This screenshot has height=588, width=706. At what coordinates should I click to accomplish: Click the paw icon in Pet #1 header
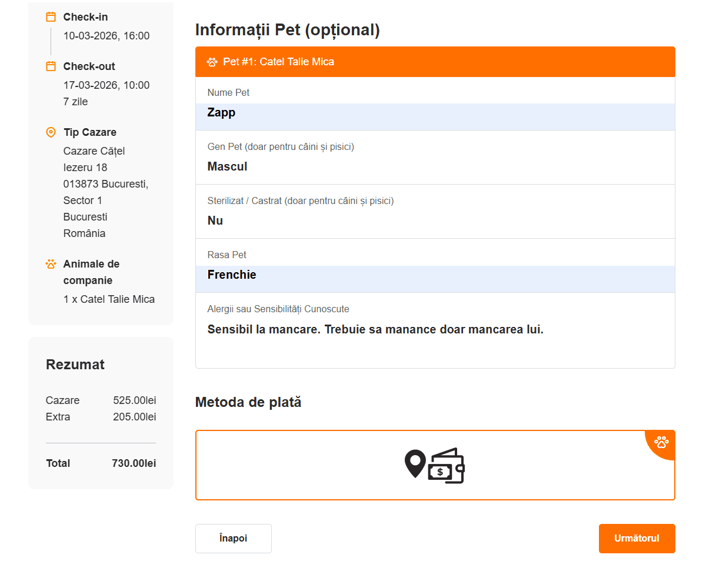tap(212, 62)
